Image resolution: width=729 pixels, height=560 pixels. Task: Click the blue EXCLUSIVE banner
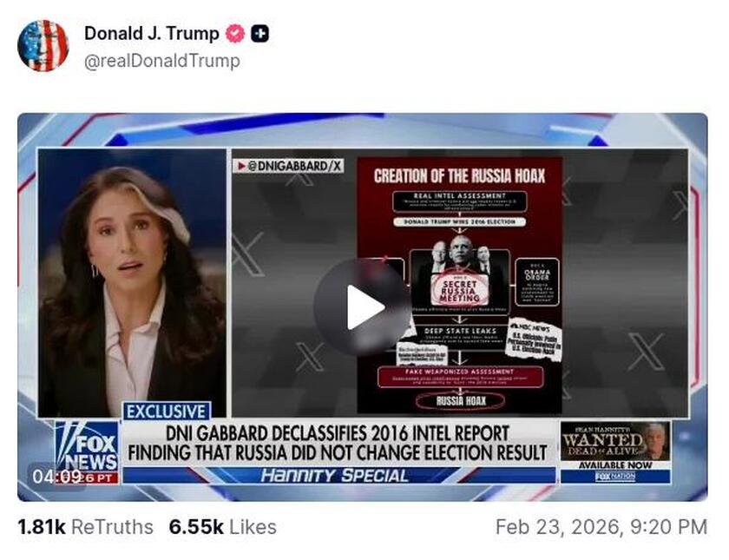click(167, 412)
